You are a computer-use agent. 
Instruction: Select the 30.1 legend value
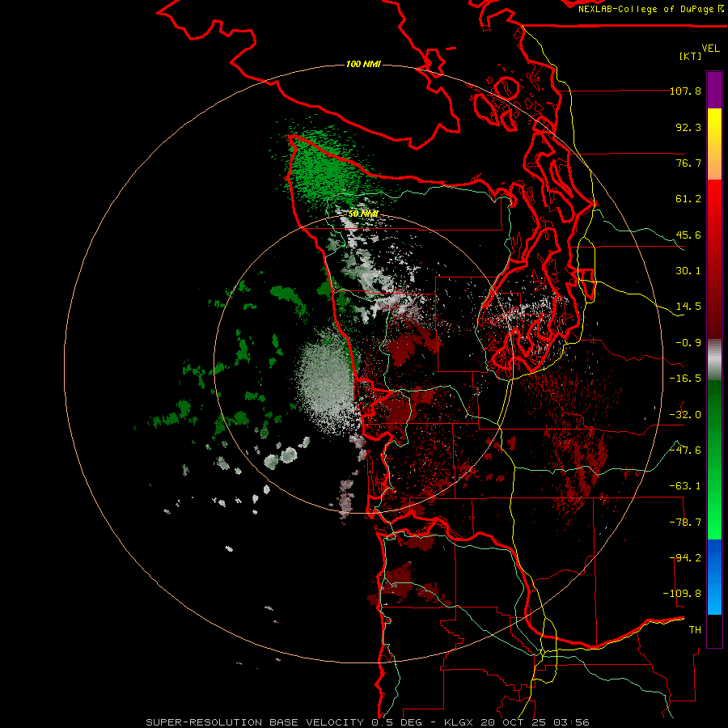pyautogui.click(x=688, y=271)
